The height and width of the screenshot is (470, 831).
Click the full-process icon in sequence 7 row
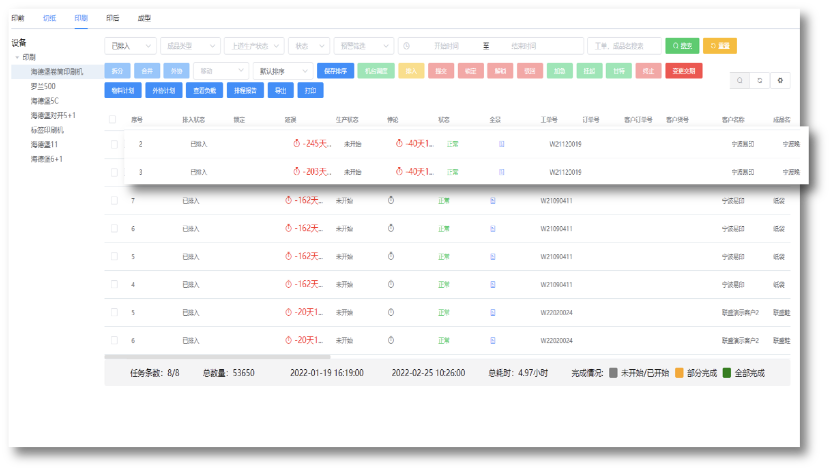click(493, 201)
